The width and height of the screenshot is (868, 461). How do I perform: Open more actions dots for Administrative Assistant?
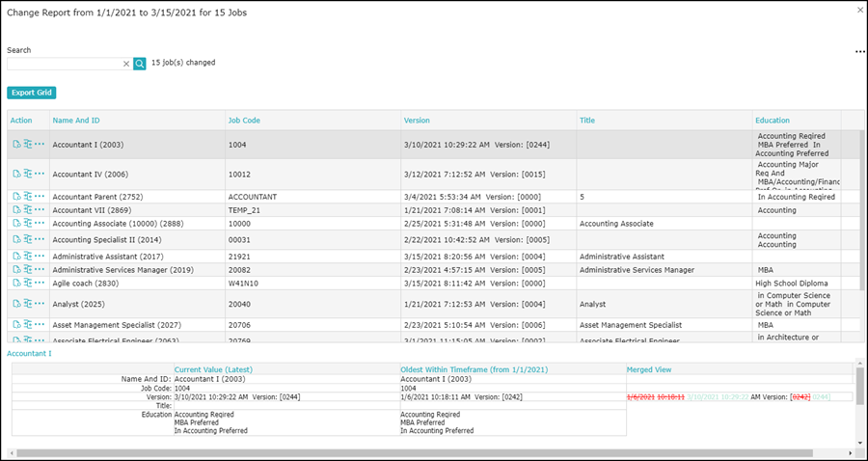point(40,256)
